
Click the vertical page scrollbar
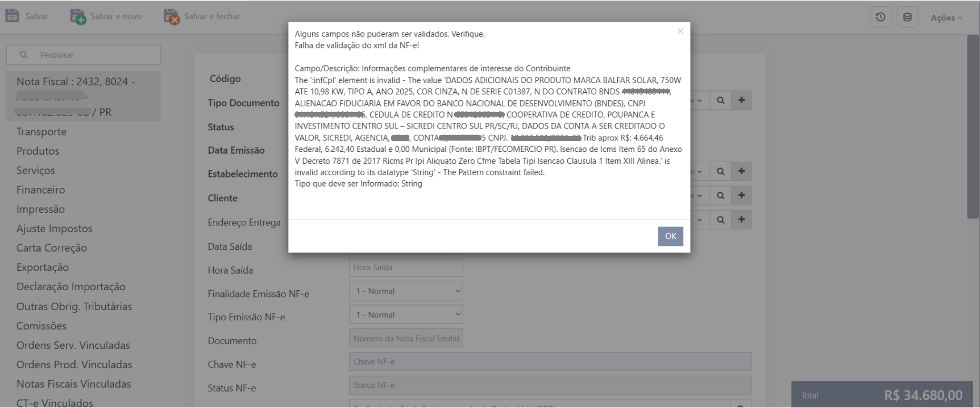973,126
